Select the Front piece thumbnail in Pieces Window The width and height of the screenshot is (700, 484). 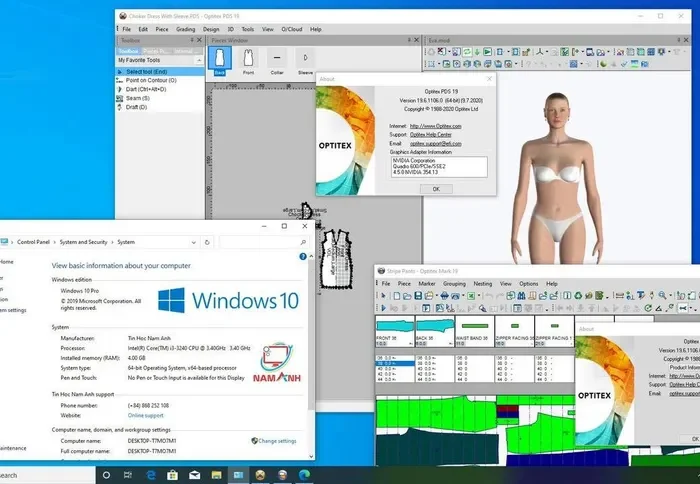tap(248, 61)
